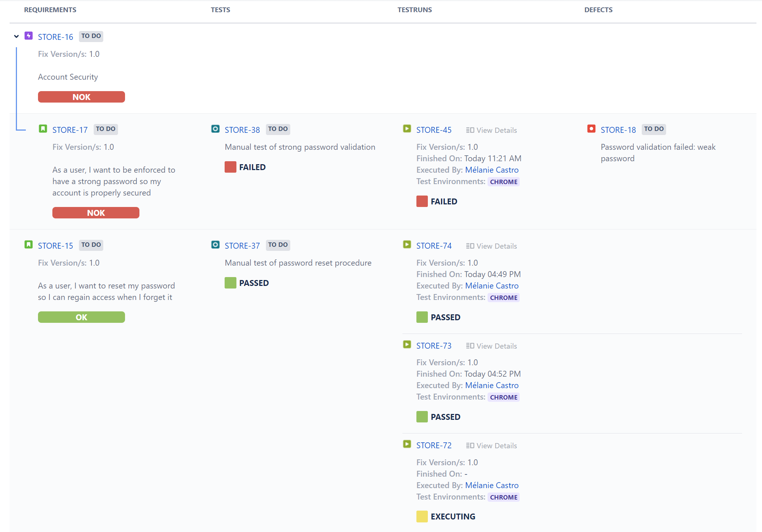
Task: Open test STORE-37
Action: (x=242, y=246)
